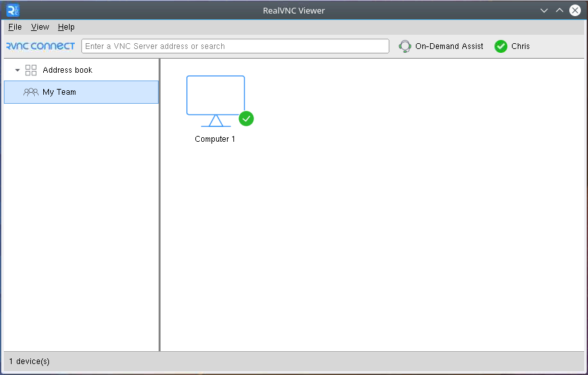Image resolution: width=588 pixels, height=375 pixels.
Task: Click the My Team people icon
Action: 31,91
